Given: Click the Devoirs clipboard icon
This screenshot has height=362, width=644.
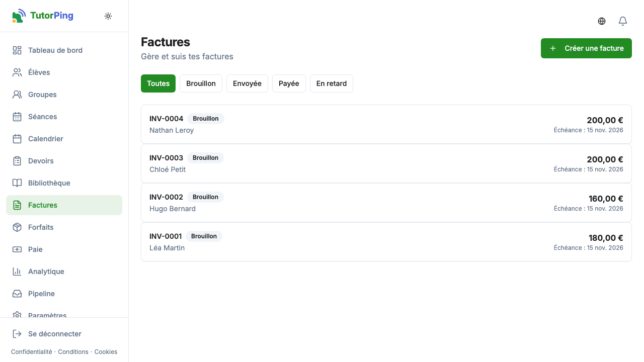Looking at the screenshot, I should click(x=17, y=161).
